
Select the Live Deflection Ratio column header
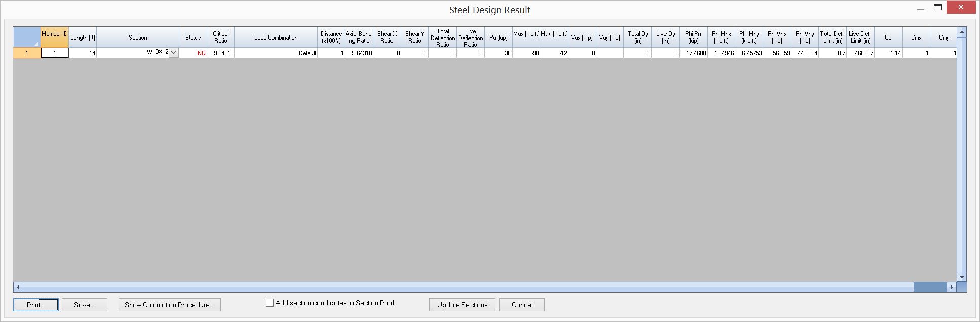pyautogui.click(x=471, y=37)
